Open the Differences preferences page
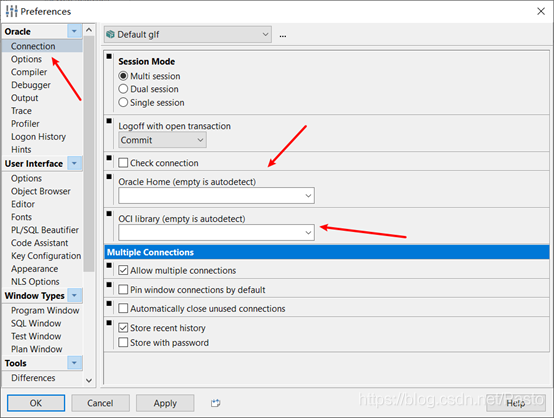The height and width of the screenshot is (418, 554). [33, 378]
